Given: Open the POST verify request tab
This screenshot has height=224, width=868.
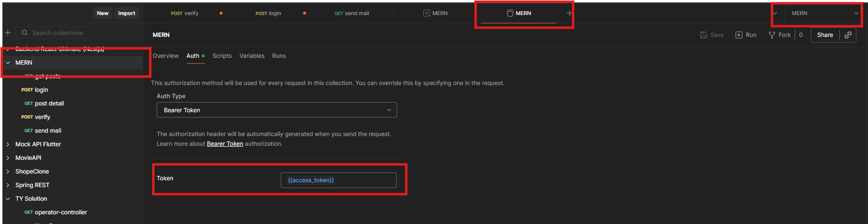Looking at the screenshot, I should coord(185,13).
